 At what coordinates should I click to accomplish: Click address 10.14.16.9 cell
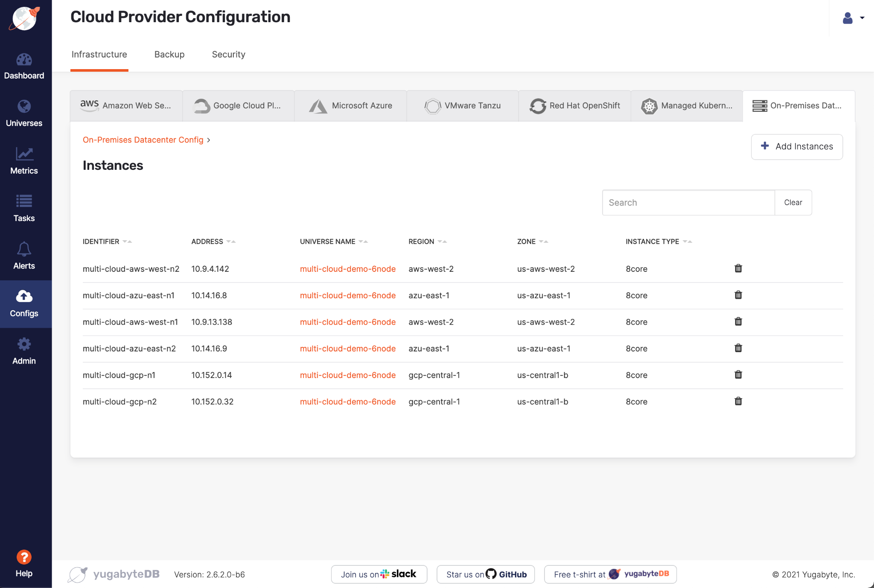[x=209, y=349]
